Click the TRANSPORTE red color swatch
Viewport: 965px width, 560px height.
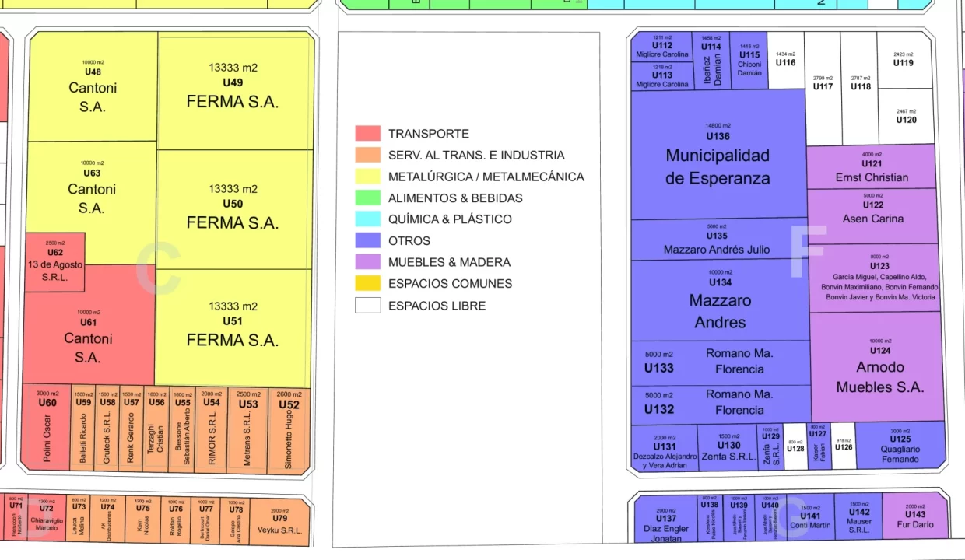[367, 133]
